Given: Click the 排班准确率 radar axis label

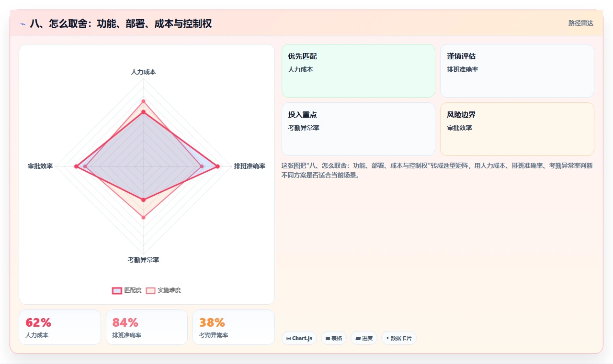Looking at the screenshot, I should point(250,166).
